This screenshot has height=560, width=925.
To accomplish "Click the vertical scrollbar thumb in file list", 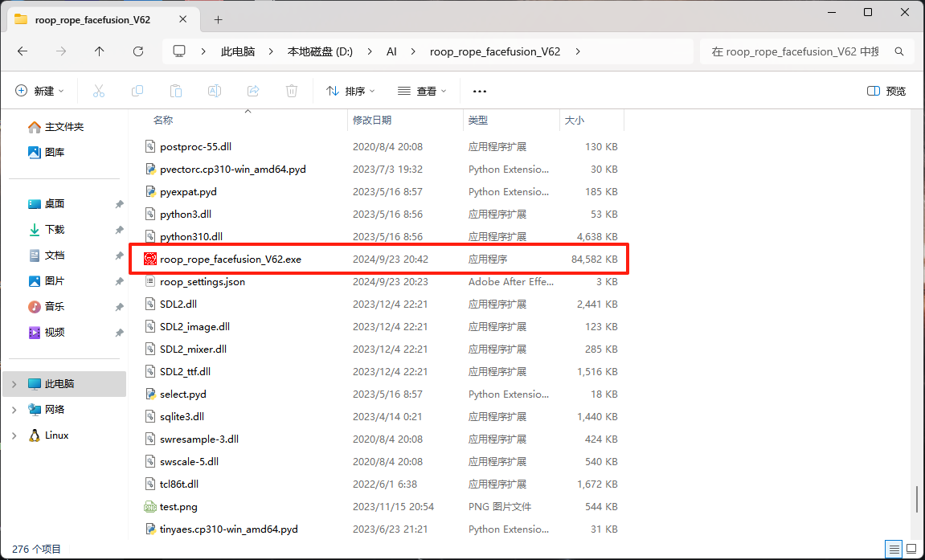I will pyautogui.click(x=917, y=499).
